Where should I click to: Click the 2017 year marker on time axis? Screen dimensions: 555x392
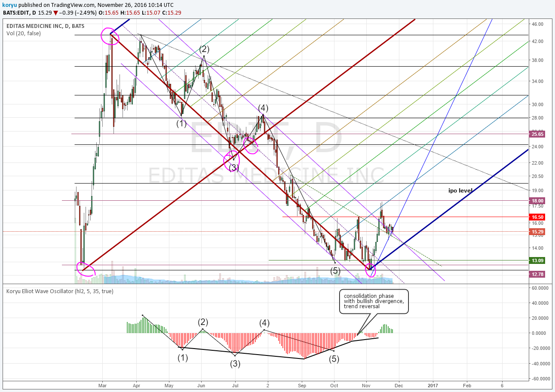tap(432, 386)
